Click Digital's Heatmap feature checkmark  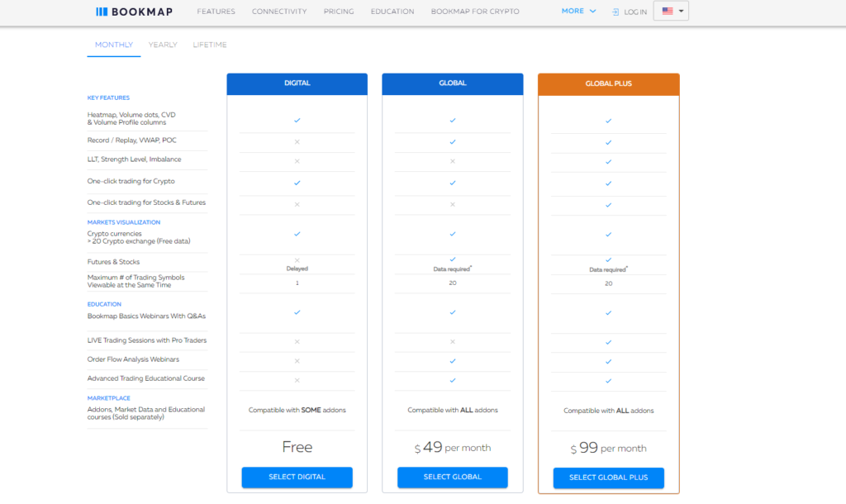(297, 121)
